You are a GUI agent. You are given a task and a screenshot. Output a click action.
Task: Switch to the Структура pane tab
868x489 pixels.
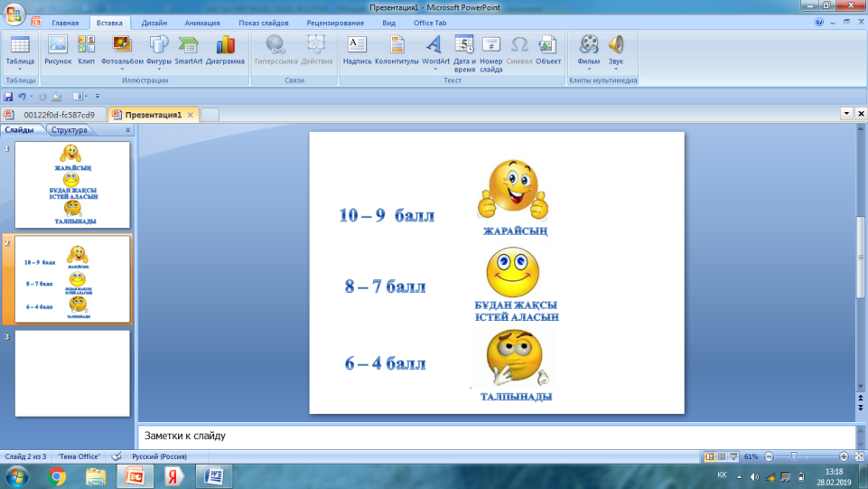pyautogui.click(x=70, y=130)
